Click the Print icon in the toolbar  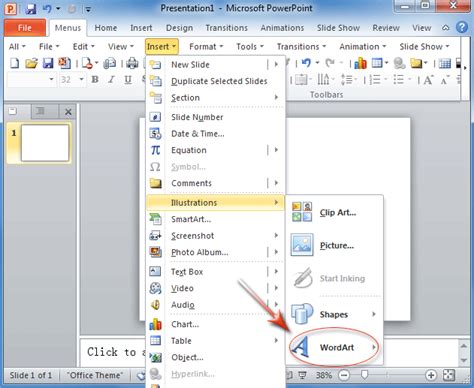coord(132,63)
